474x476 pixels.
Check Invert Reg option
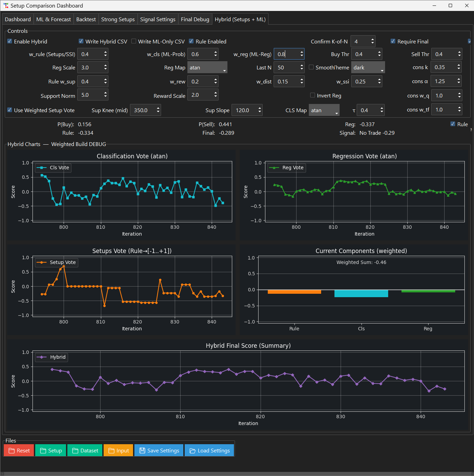coord(313,95)
